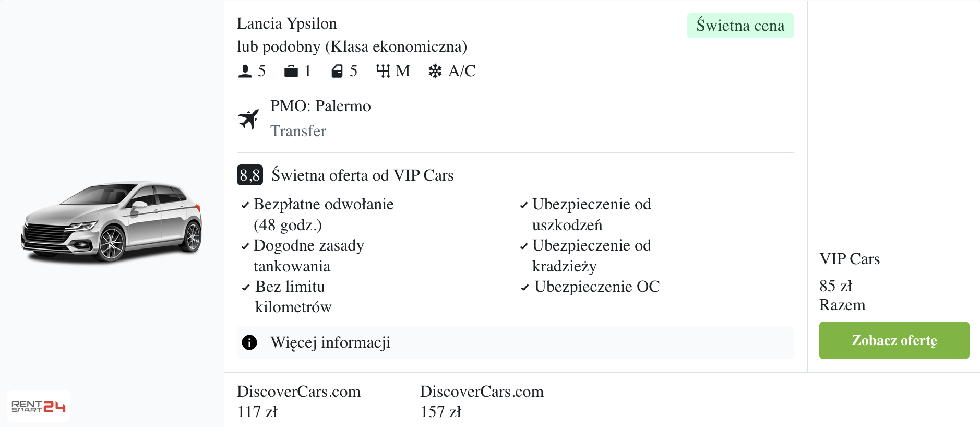This screenshot has height=427, width=980.
Task: Click the 5-door count icon
Action: [x=337, y=71]
